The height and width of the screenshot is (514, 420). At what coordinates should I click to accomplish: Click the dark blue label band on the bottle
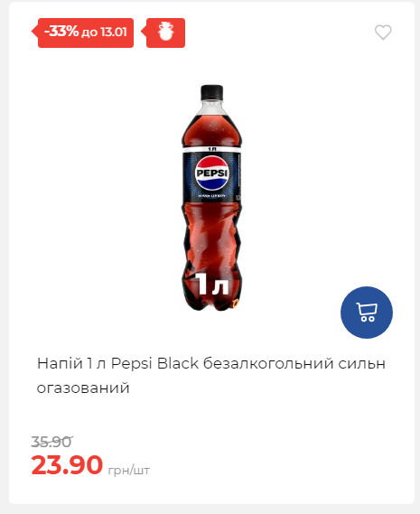pyautogui.click(x=211, y=177)
